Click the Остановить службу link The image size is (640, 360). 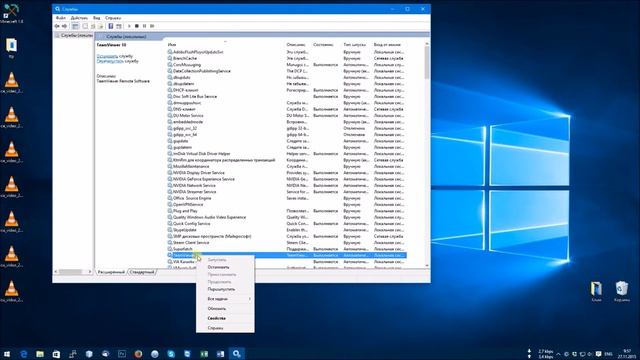[x=107, y=56]
